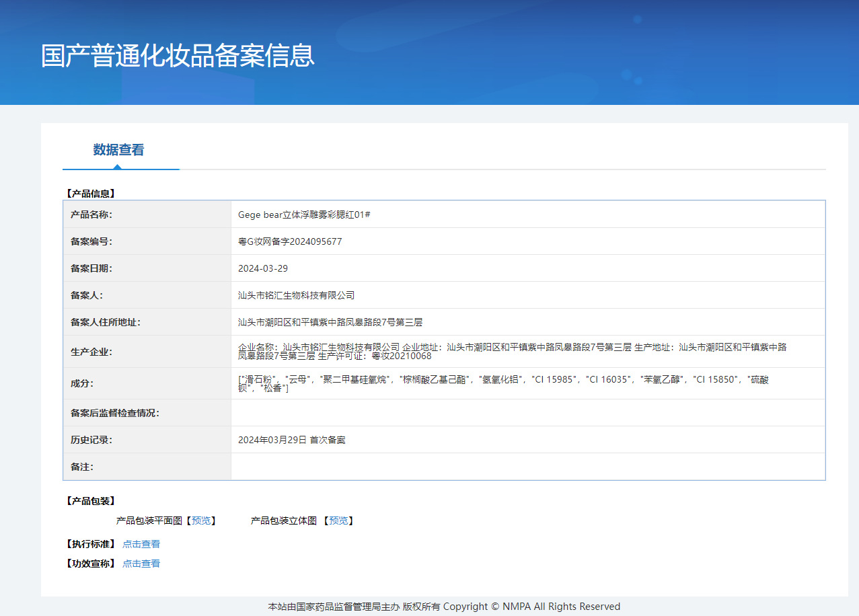Click 点击查看 next to 功效宣称
The image size is (859, 616).
[141, 564]
